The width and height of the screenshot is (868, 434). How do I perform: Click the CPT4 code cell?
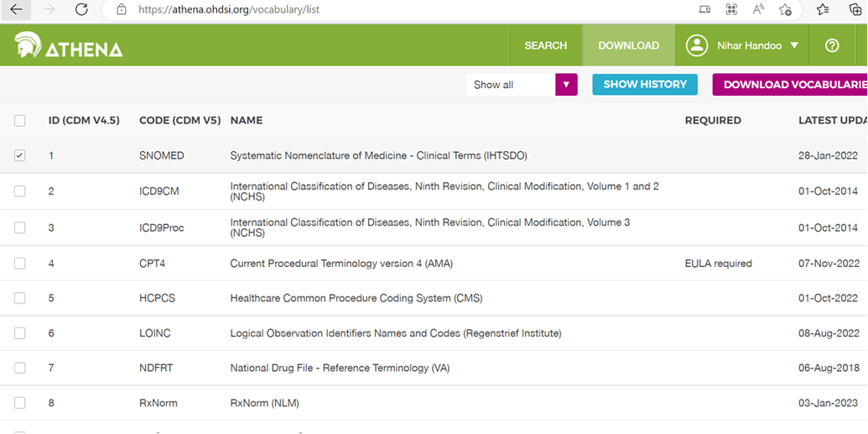pos(153,264)
